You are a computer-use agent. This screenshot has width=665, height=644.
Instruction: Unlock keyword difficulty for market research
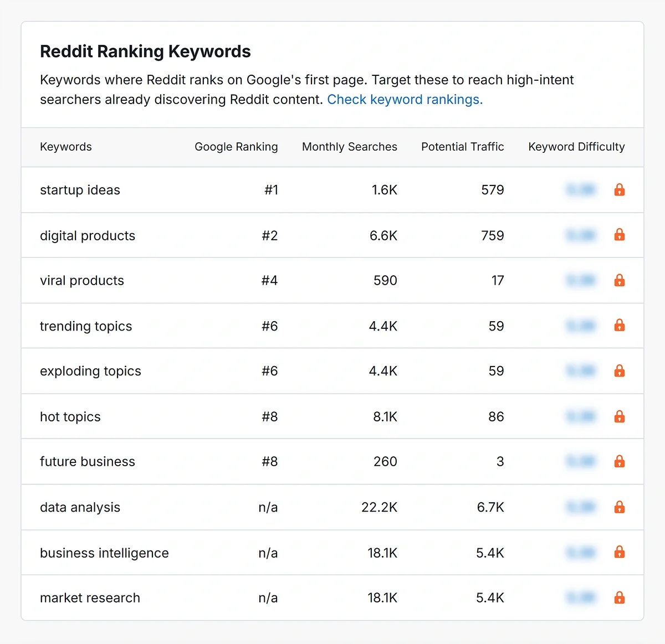click(619, 597)
